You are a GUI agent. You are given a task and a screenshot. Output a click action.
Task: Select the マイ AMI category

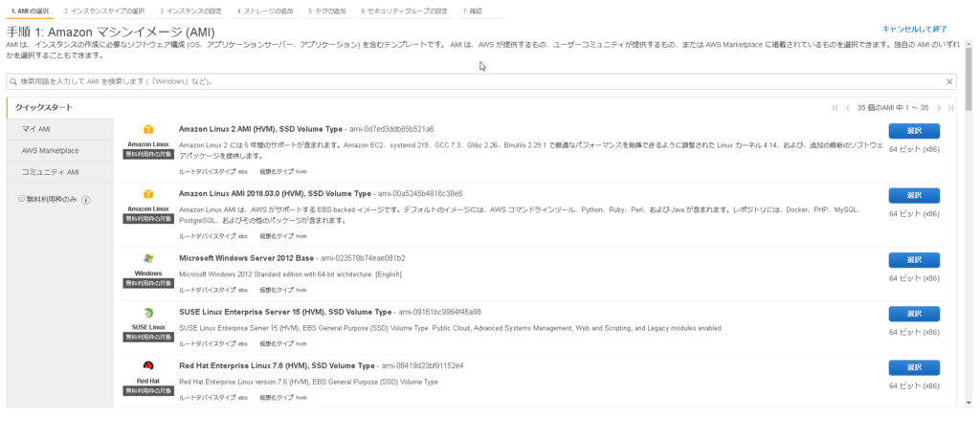click(x=60, y=129)
